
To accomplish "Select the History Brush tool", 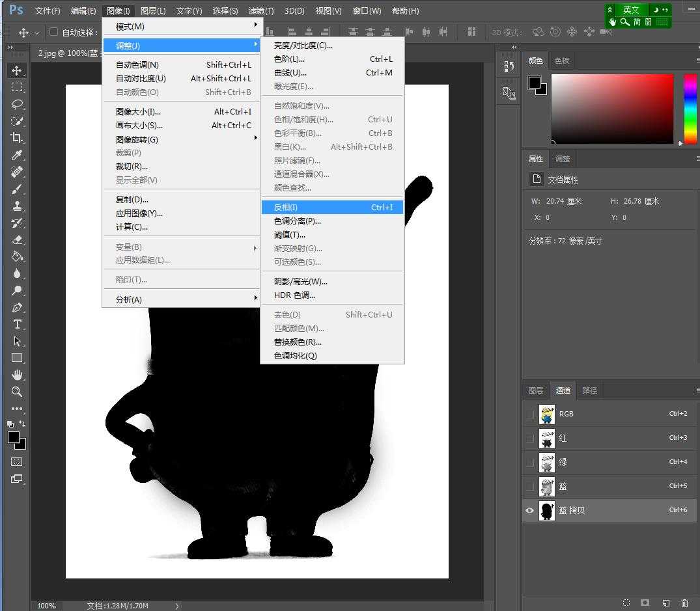I will click(17, 223).
